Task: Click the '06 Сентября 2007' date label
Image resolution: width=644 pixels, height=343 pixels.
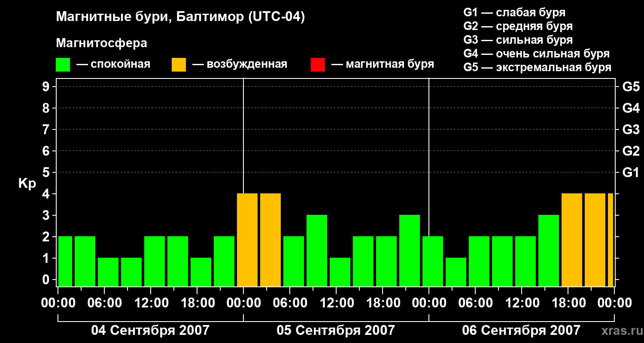Action: 521,331
